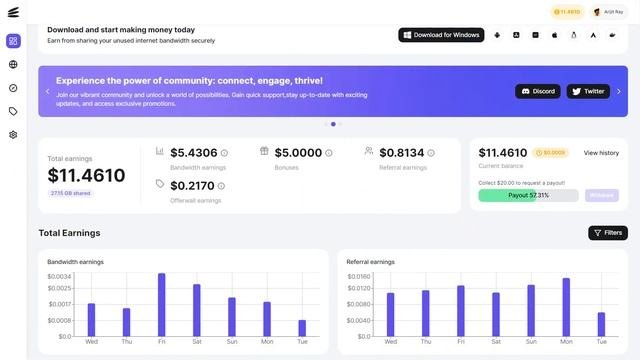Image resolution: width=640 pixels, height=360 pixels.
Task: Go to previous banner slide with left chevron
Action: coord(47,91)
